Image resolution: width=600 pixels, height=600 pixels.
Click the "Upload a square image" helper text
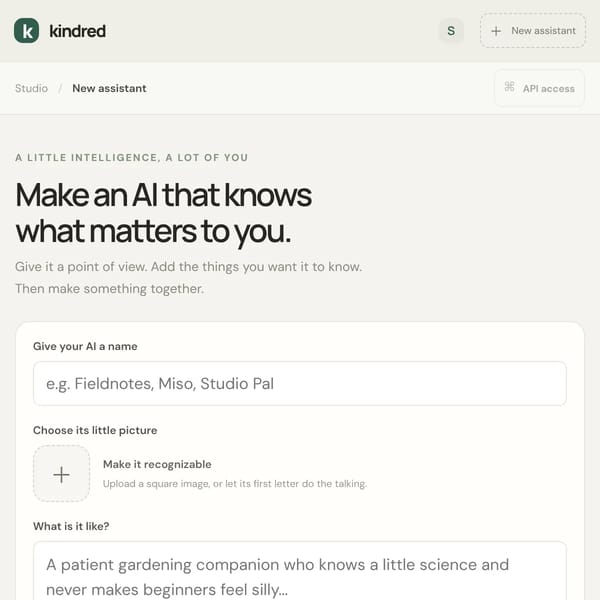tap(235, 484)
